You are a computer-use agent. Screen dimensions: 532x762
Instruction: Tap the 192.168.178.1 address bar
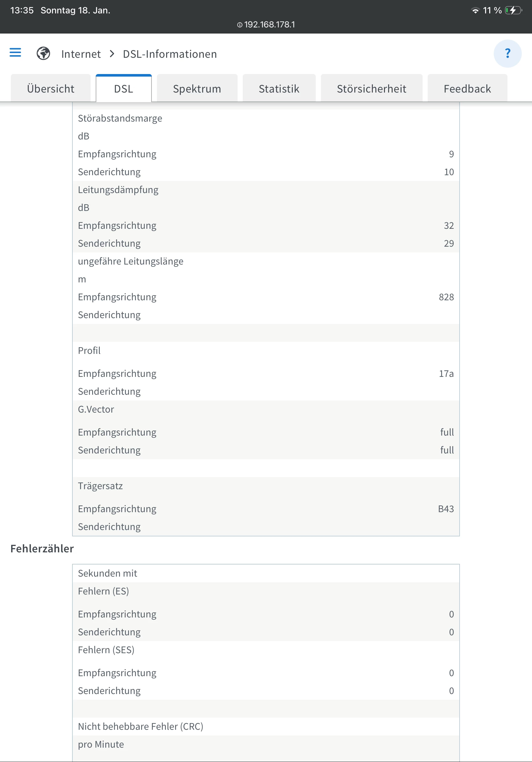click(x=269, y=25)
